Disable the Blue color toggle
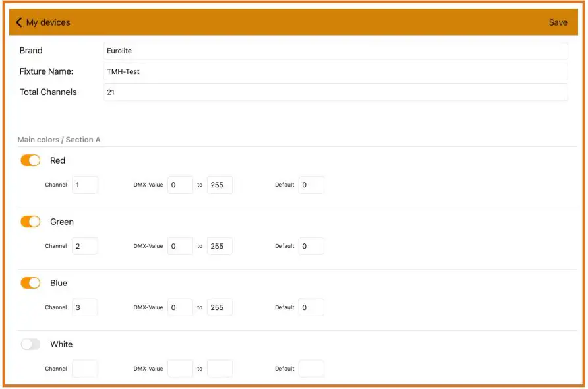The image size is (588, 389). click(30, 282)
